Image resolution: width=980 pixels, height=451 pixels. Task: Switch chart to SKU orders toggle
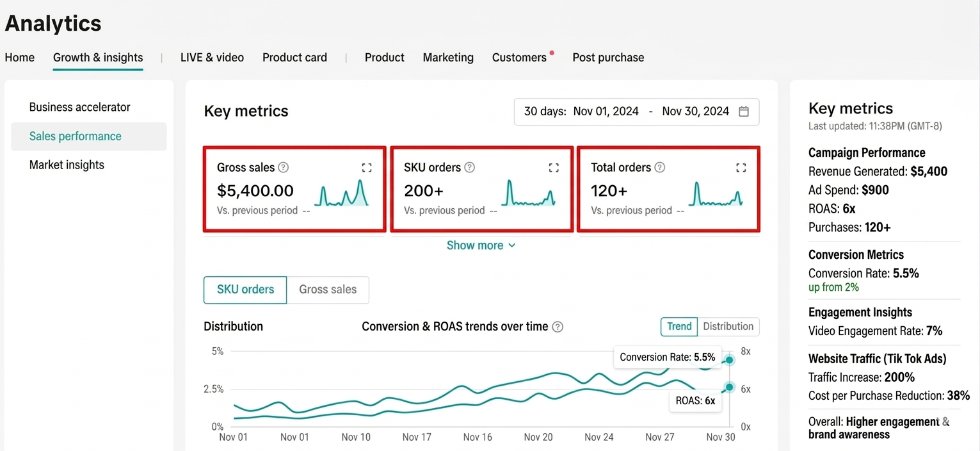245,290
